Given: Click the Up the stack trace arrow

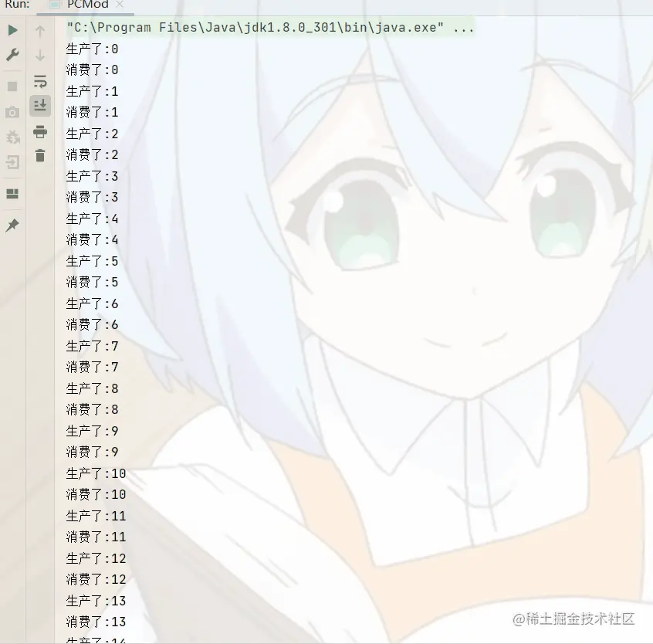Looking at the screenshot, I should click(40, 31).
